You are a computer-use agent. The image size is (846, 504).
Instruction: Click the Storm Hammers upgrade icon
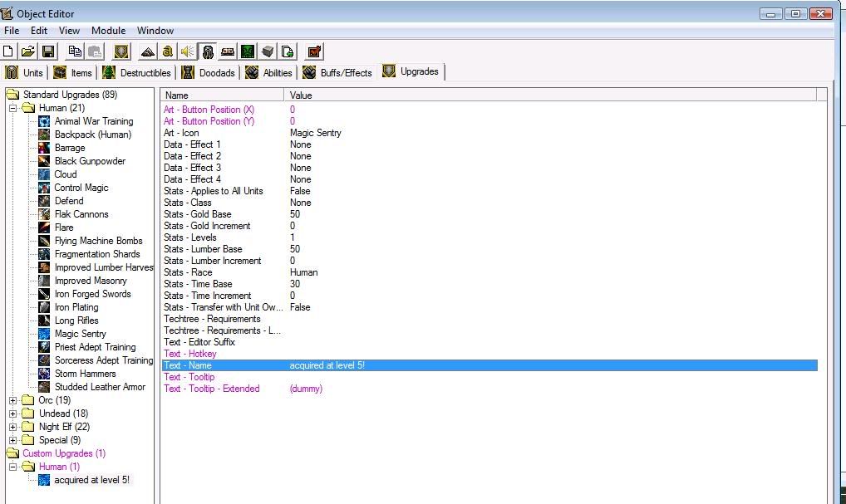44,374
